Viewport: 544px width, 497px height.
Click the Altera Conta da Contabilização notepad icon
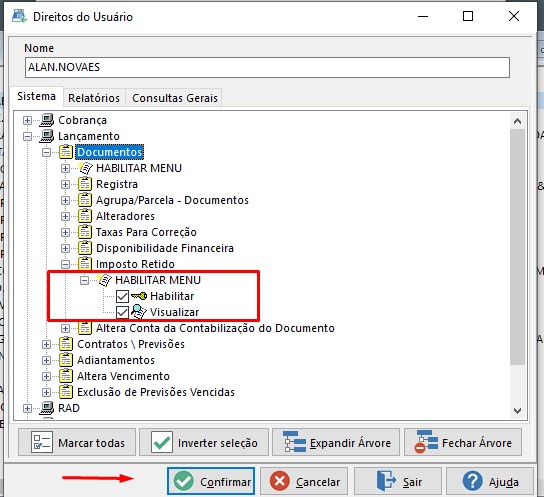point(85,328)
